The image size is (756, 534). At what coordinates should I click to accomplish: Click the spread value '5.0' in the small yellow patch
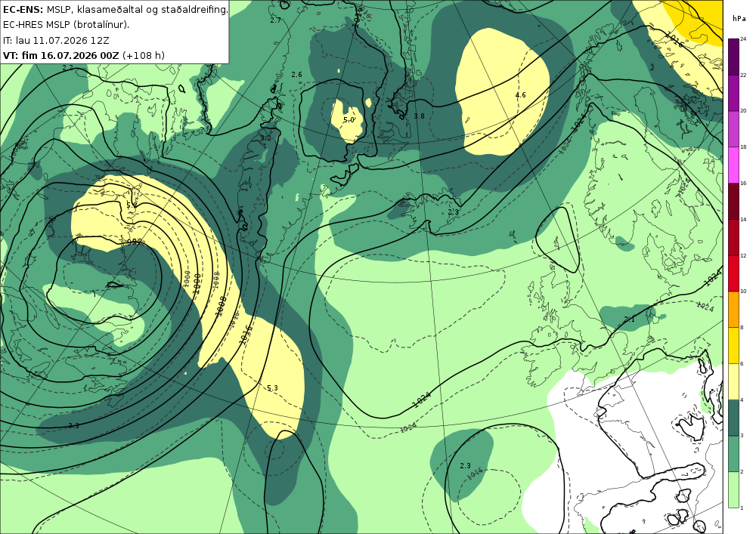coord(349,119)
